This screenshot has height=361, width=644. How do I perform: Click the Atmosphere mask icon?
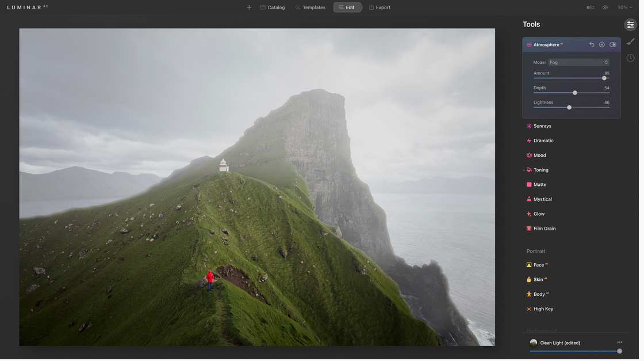(601, 45)
